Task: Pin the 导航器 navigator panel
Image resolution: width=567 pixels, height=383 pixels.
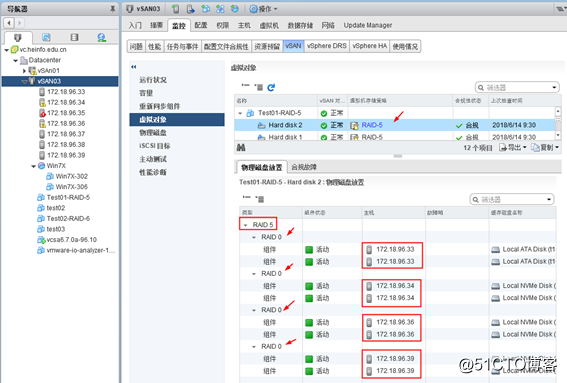Action: point(113,9)
